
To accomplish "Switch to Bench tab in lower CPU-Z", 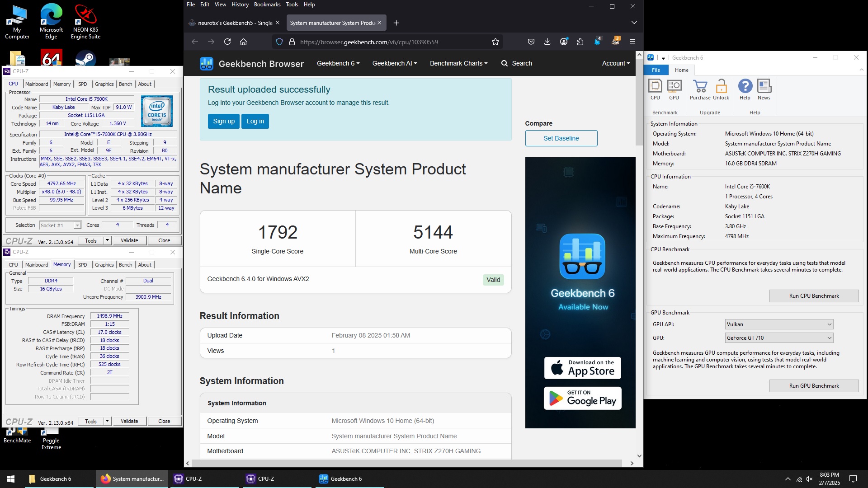I will point(125,265).
